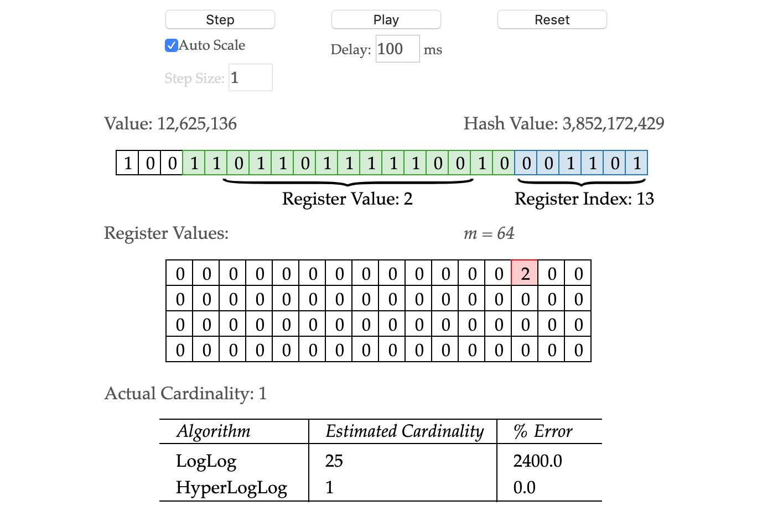Click the Step Size input field
Screen dimensions: 757x532
pos(250,77)
